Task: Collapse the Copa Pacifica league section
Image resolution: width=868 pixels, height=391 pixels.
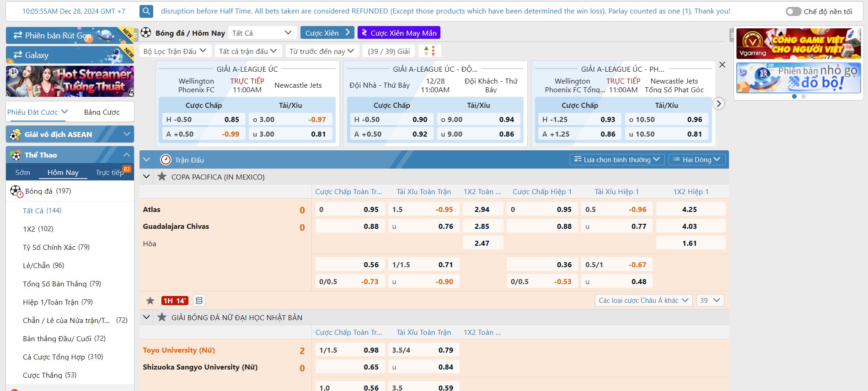Action: click(147, 177)
